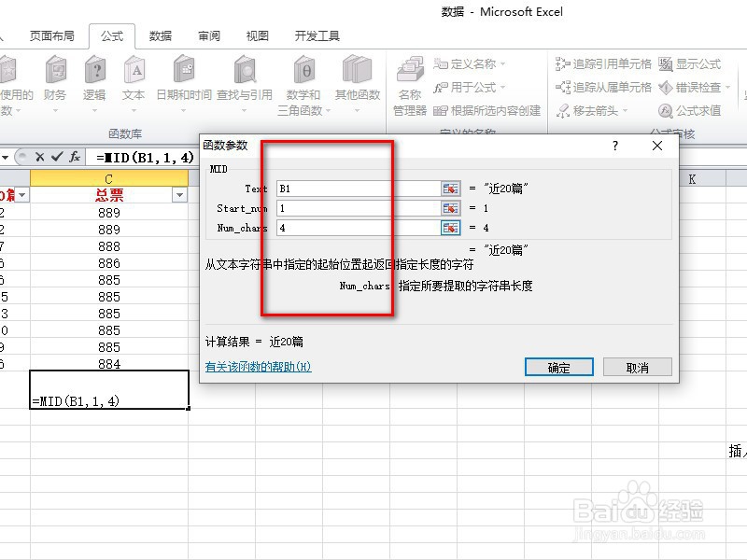Toggle 显示公式 show formulas

click(x=690, y=63)
